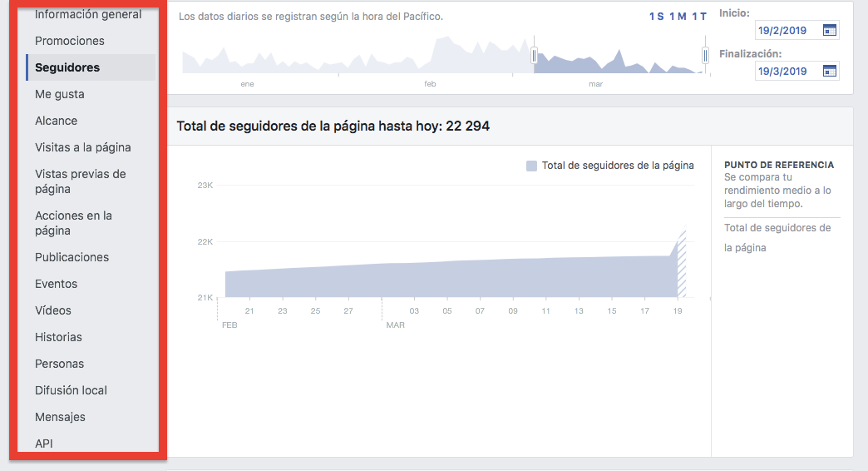Open the Personas section
Viewport: 868px width, 471px height.
pyautogui.click(x=60, y=364)
